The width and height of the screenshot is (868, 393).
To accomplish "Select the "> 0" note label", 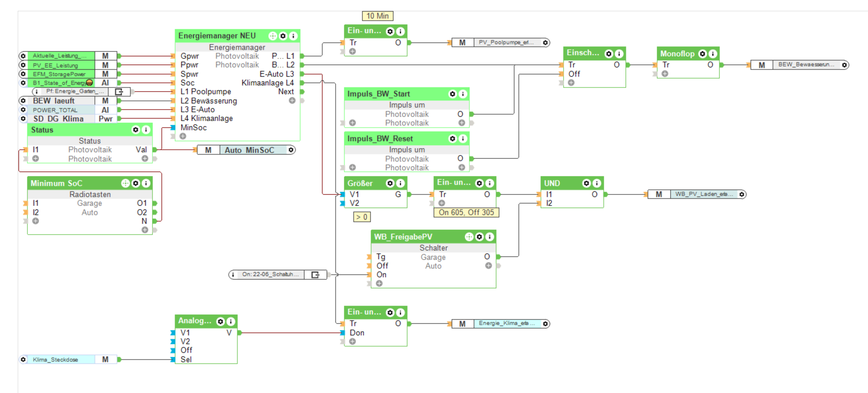I will tap(362, 217).
